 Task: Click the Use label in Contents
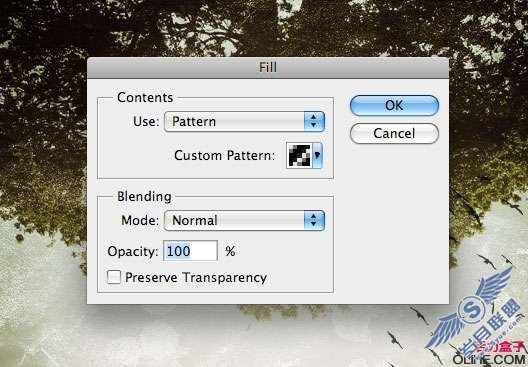pyautogui.click(x=146, y=122)
